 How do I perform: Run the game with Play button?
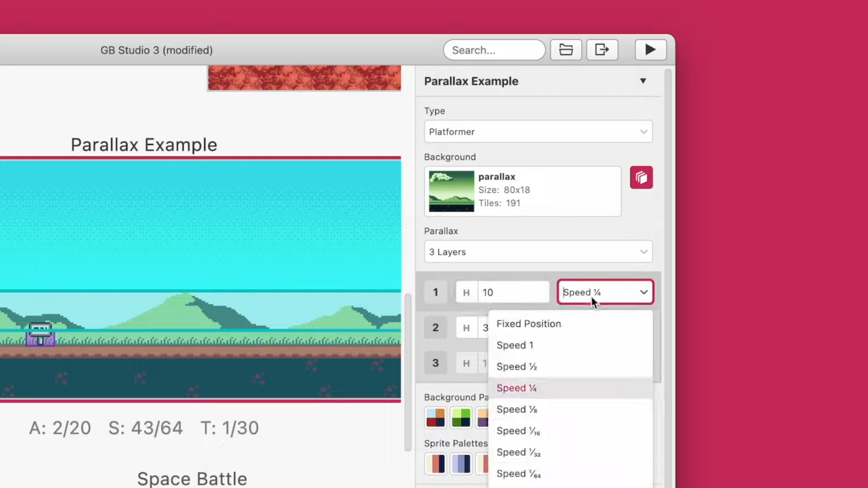click(x=650, y=50)
